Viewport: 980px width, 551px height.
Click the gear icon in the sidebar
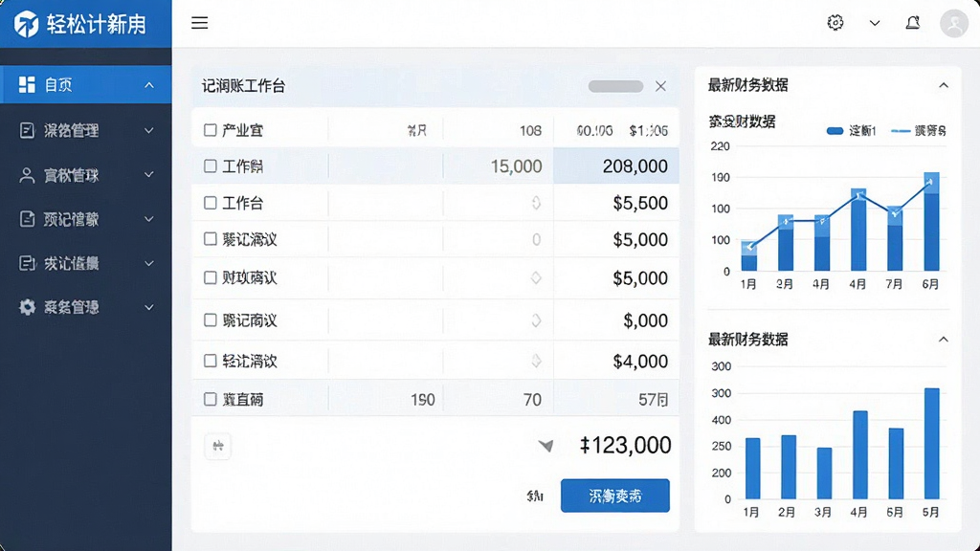pos(27,307)
